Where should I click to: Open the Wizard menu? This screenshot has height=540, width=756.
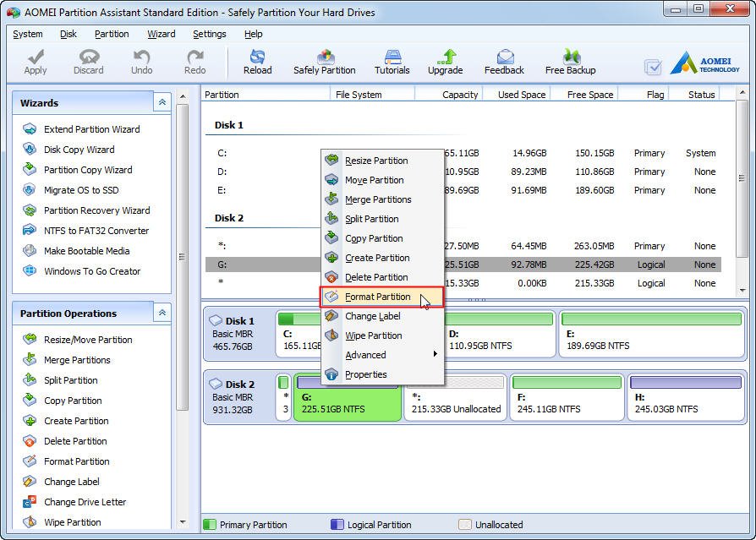coord(161,34)
